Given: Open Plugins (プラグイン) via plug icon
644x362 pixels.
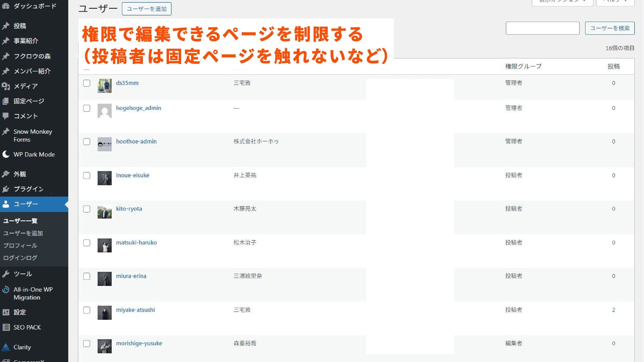Looking at the screenshot, I should (x=6, y=189).
